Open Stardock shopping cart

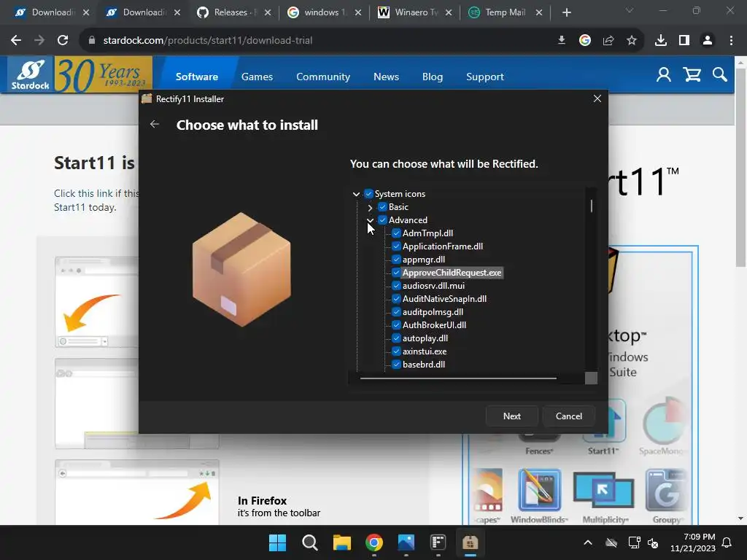692,75
